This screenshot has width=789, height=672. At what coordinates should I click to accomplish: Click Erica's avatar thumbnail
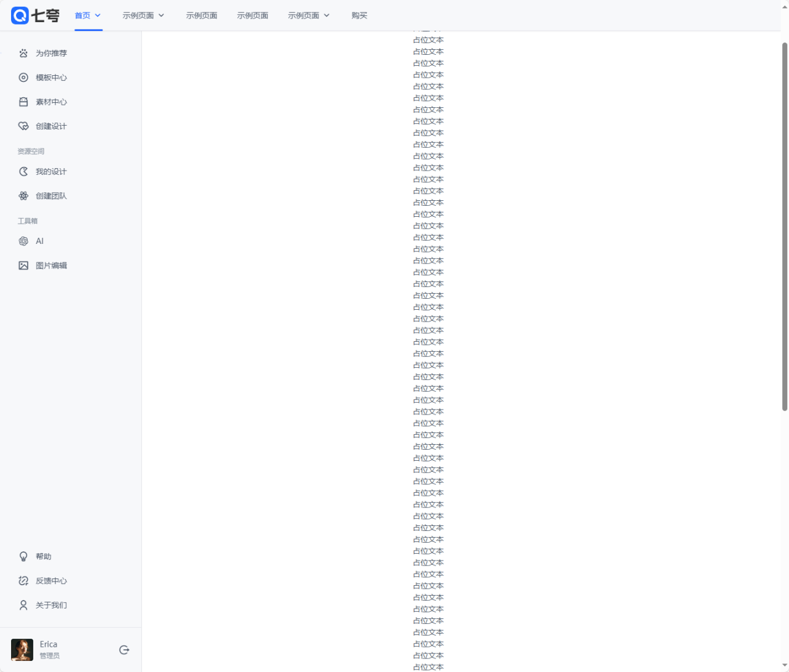point(22,650)
